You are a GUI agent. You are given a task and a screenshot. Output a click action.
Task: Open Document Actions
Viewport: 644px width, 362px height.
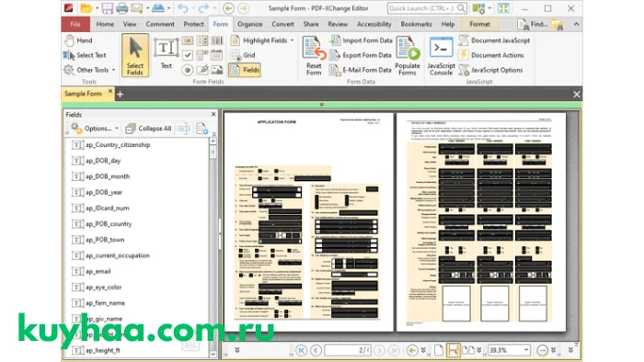(491, 55)
